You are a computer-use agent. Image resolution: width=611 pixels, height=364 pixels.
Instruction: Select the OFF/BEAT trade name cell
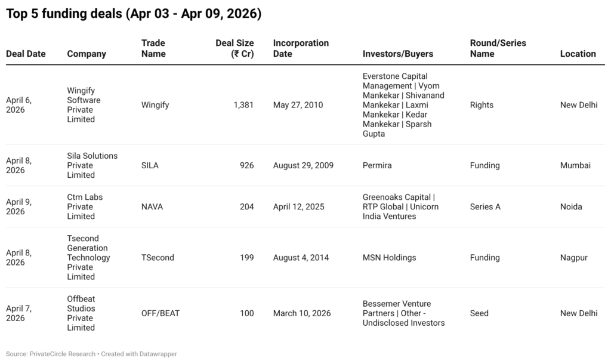[161, 313]
